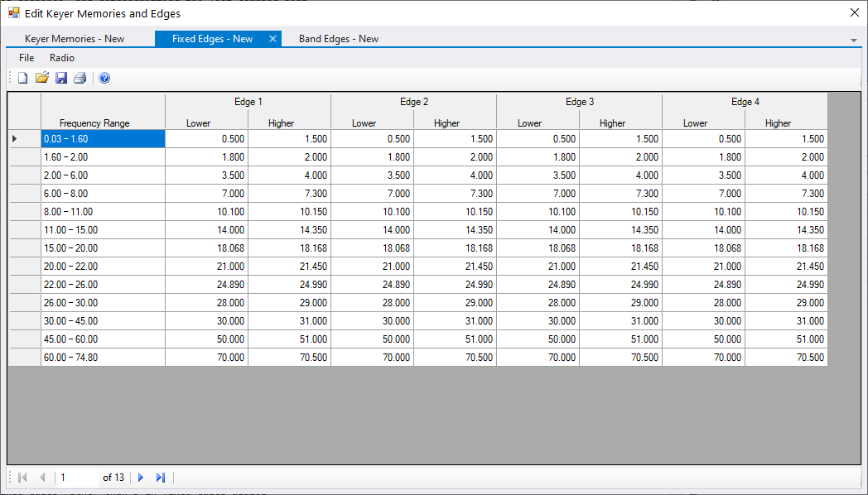Click the Lower header under Edge 1
Image resolution: width=868 pixels, height=495 pixels.
click(x=206, y=123)
